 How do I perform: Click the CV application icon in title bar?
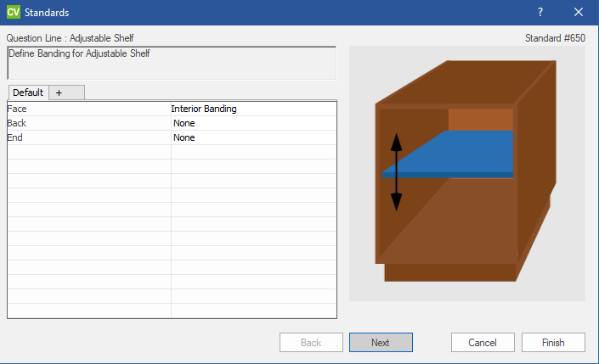pyautogui.click(x=14, y=13)
